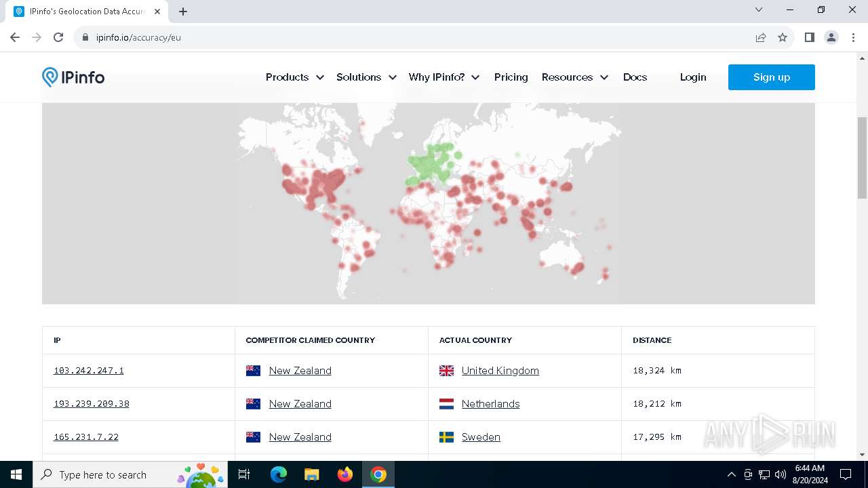Open File Explorer from taskbar
The width and height of the screenshot is (868, 488).
coord(312,474)
